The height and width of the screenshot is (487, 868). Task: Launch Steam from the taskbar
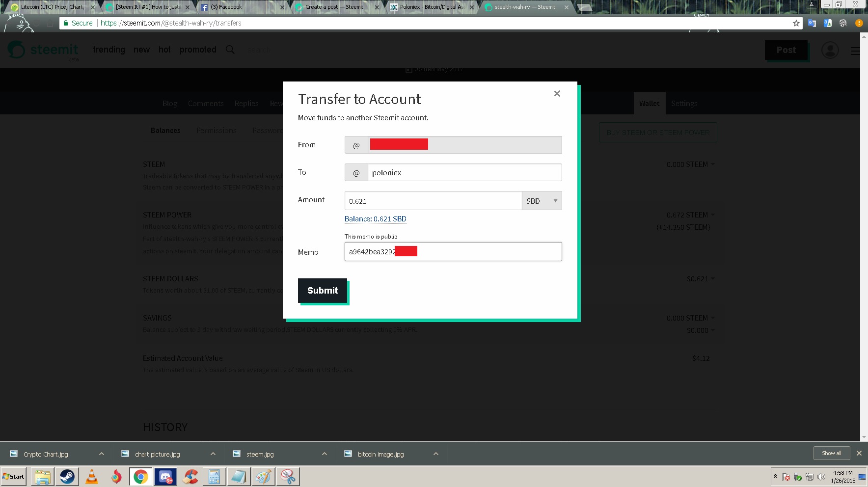pyautogui.click(x=67, y=477)
